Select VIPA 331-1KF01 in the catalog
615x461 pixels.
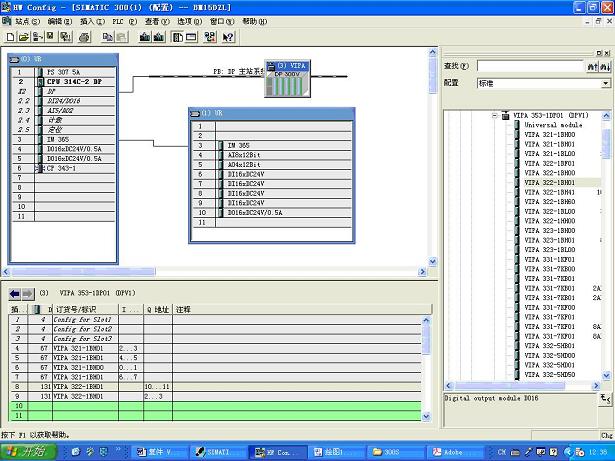[x=549, y=259]
